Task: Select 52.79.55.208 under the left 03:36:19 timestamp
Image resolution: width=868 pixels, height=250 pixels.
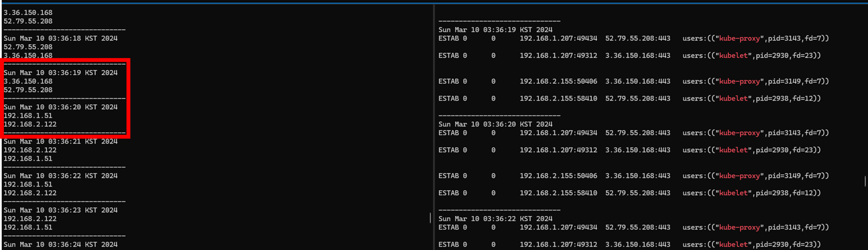Action: [28, 90]
